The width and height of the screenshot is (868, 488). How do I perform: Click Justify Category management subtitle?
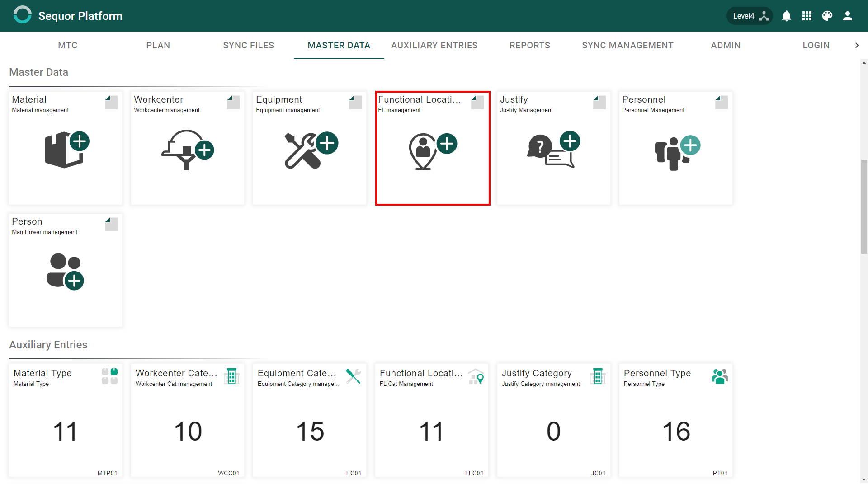[541, 384]
